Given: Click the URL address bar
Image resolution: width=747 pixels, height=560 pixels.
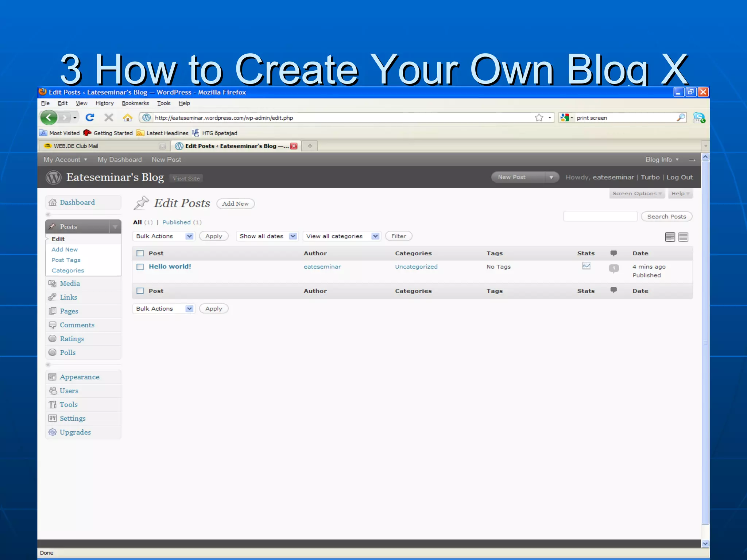Looking at the screenshot, I should coord(343,118).
